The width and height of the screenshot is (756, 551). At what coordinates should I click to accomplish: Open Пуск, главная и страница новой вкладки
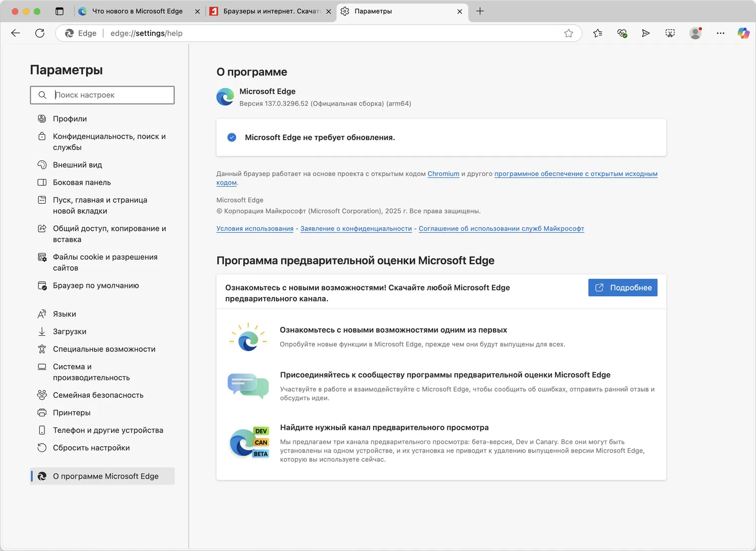(102, 206)
